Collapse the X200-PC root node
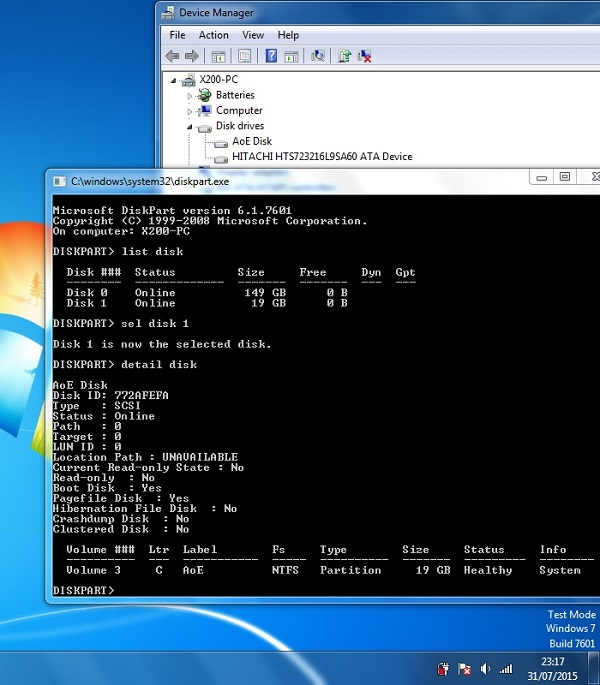600x685 pixels. [173, 80]
